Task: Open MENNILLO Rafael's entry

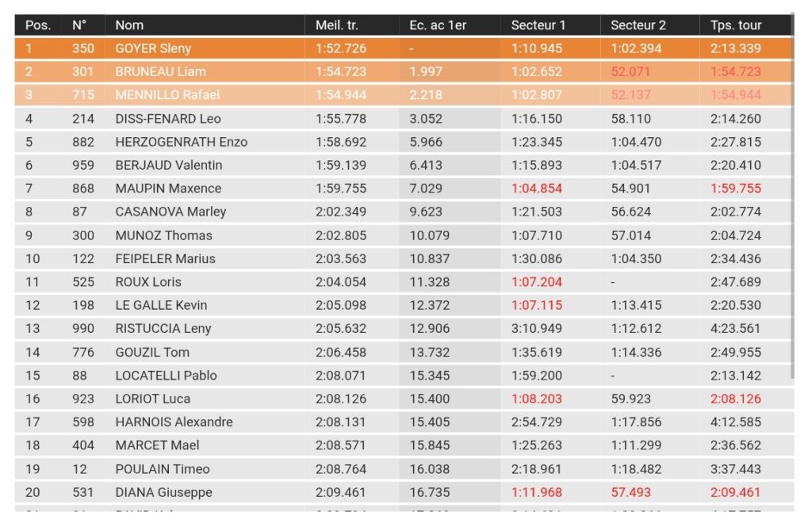Action: tap(167, 95)
